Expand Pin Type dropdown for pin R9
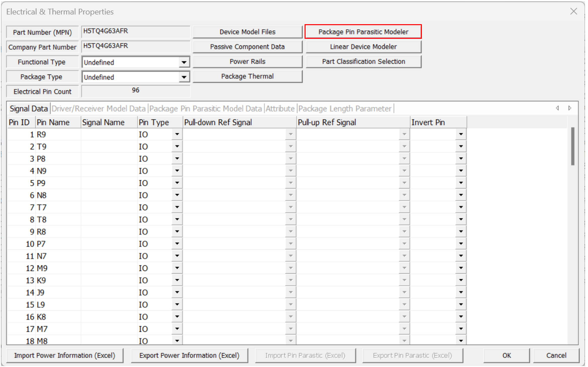This screenshot has height=367, width=588. 177,134
